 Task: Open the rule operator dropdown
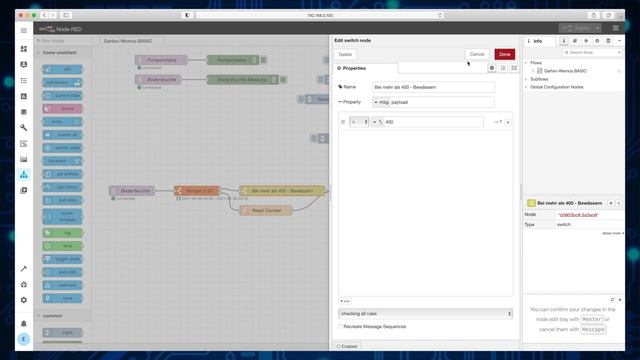coord(359,122)
